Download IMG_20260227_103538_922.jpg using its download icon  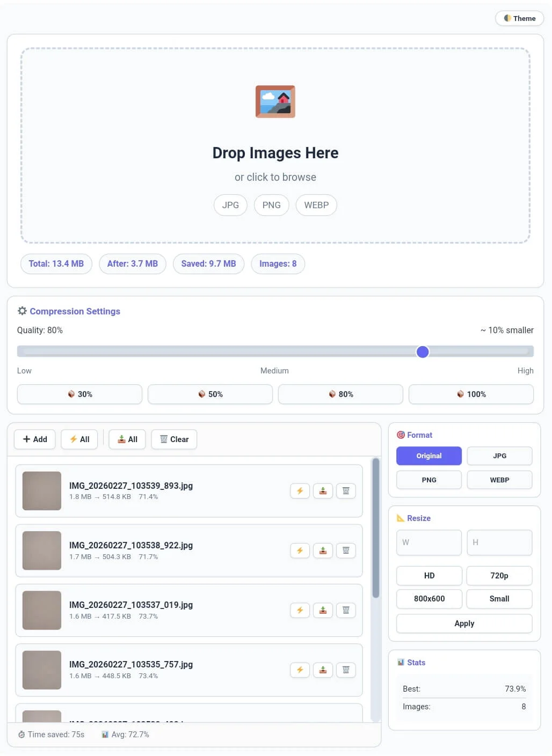coord(323,551)
